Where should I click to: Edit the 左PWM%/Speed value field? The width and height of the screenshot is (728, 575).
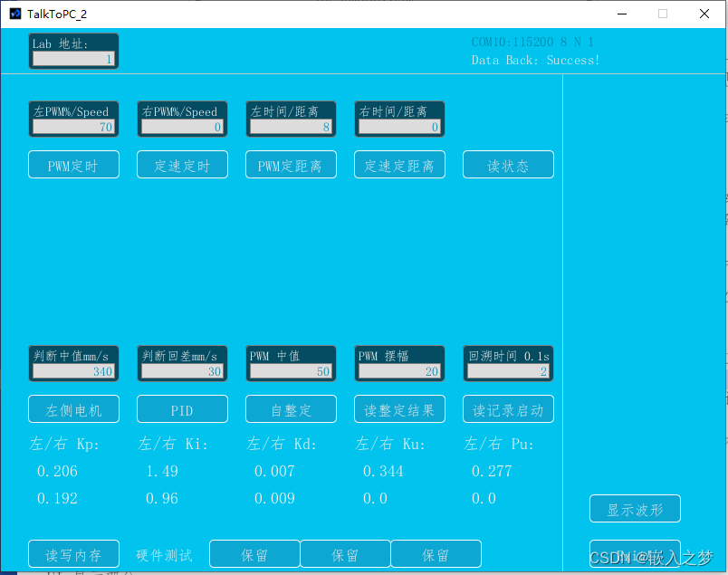point(73,127)
